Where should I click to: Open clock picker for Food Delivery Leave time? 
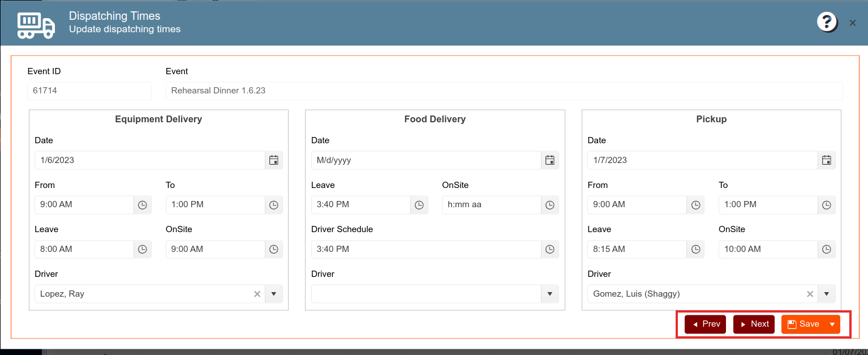click(x=419, y=204)
